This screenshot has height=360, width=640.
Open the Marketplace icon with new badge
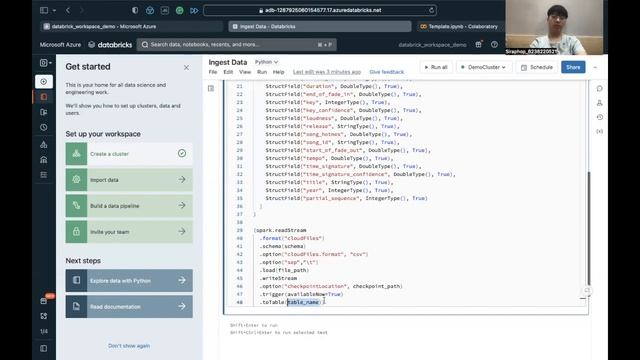coord(44,300)
